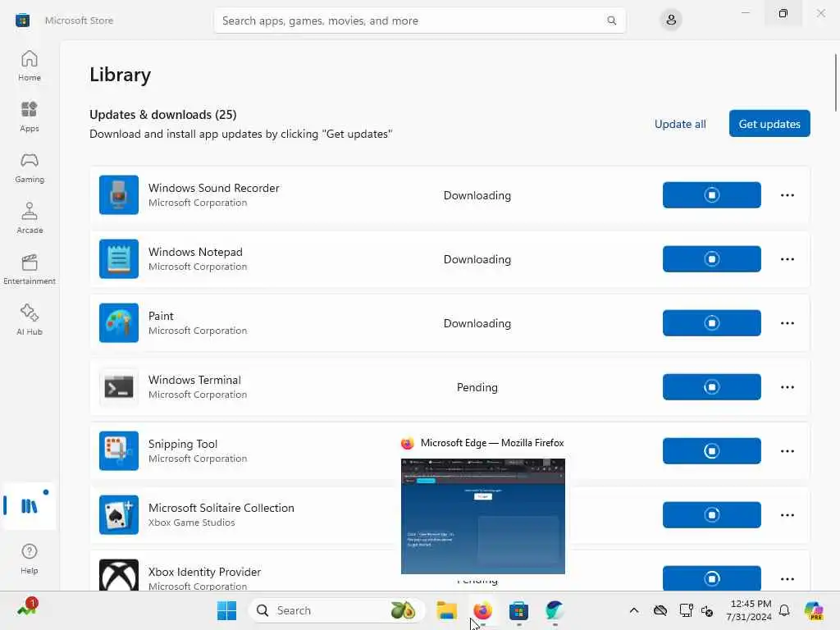Show hidden system tray icons
This screenshot has height=630, width=840.
(634, 610)
